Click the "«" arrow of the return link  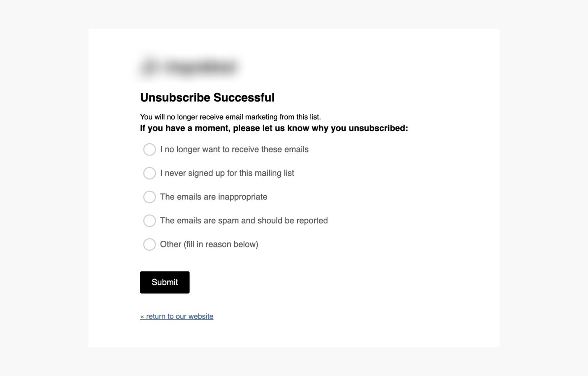pyautogui.click(x=142, y=316)
